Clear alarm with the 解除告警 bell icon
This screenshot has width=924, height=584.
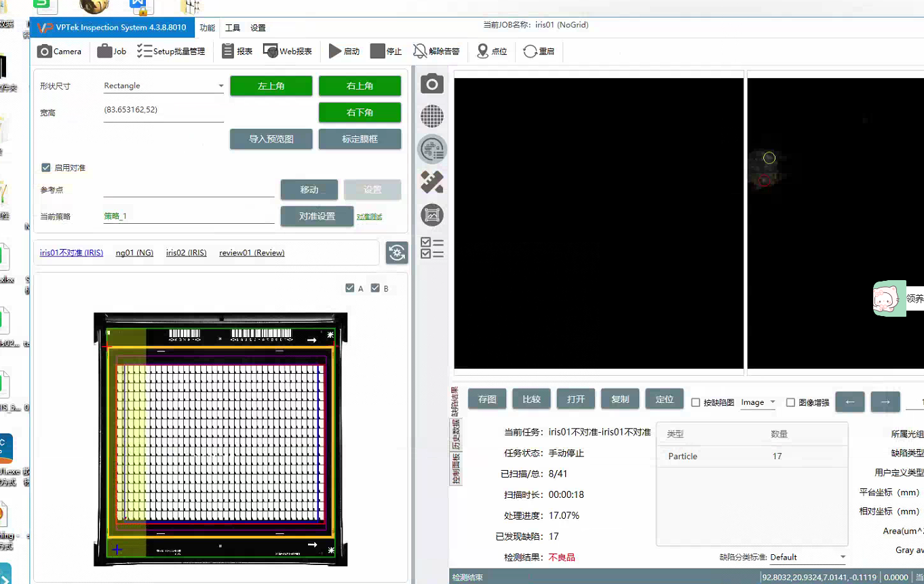tap(421, 52)
